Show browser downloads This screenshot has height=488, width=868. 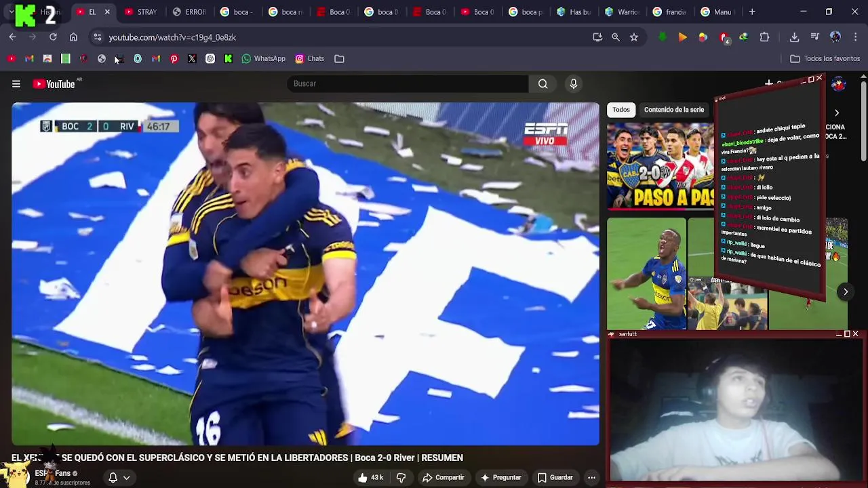tap(795, 37)
